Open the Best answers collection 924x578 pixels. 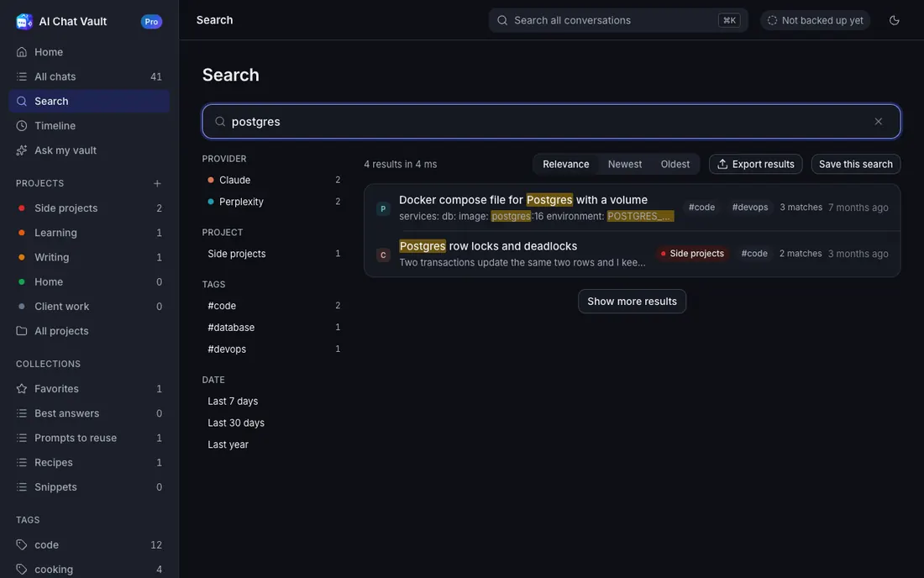[x=89, y=413]
